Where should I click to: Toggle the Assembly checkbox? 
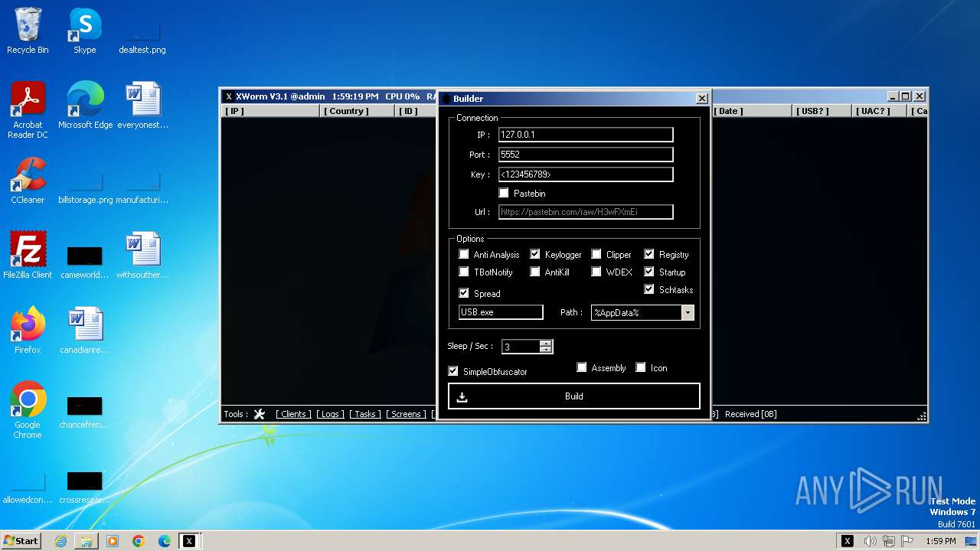(x=582, y=367)
